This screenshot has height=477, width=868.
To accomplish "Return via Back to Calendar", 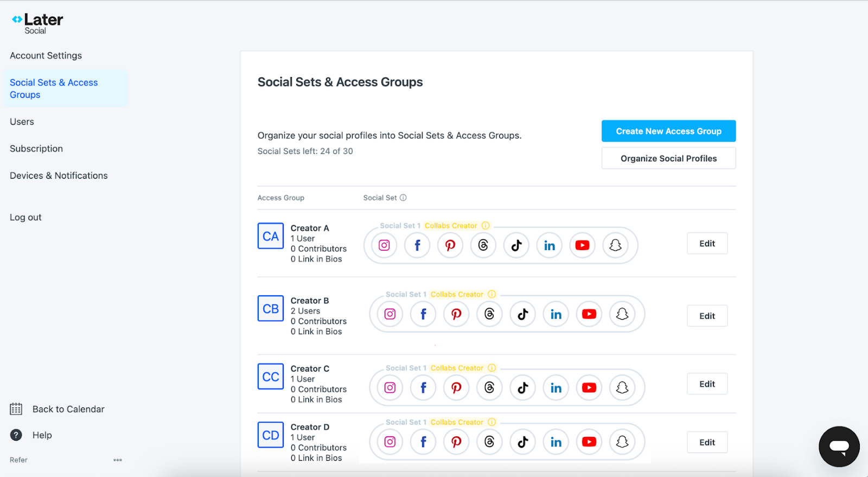I will (68, 409).
